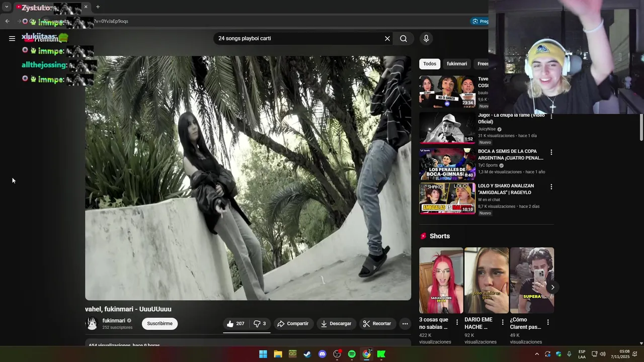
Task: Open the notification bell in taskbar
Action: click(635, 354)
